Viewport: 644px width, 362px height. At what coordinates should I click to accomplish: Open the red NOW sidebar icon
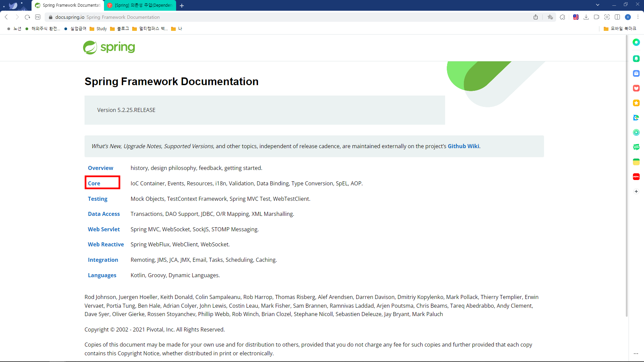(x=636, y=177)
